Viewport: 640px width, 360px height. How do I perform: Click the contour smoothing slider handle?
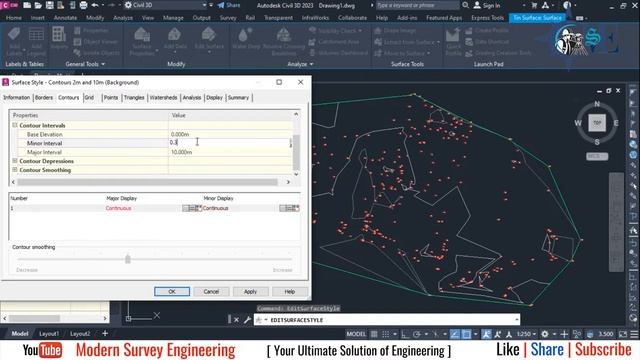(128, 259)
